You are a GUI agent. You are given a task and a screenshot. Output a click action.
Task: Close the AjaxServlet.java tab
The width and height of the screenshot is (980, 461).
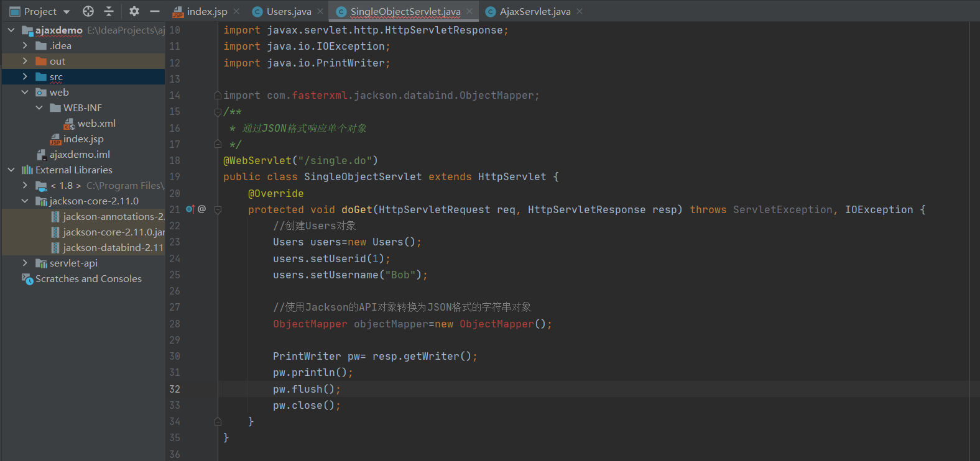[580, 11]
